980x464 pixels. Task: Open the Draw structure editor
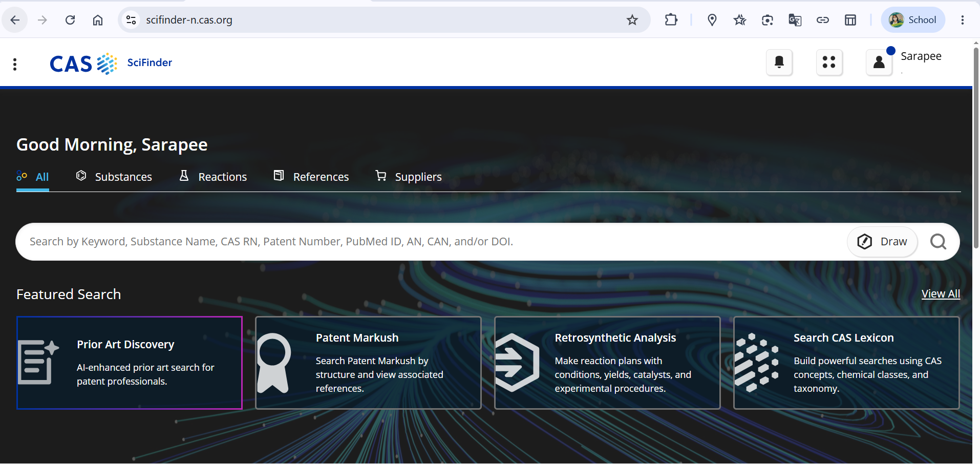pos(882,242)
